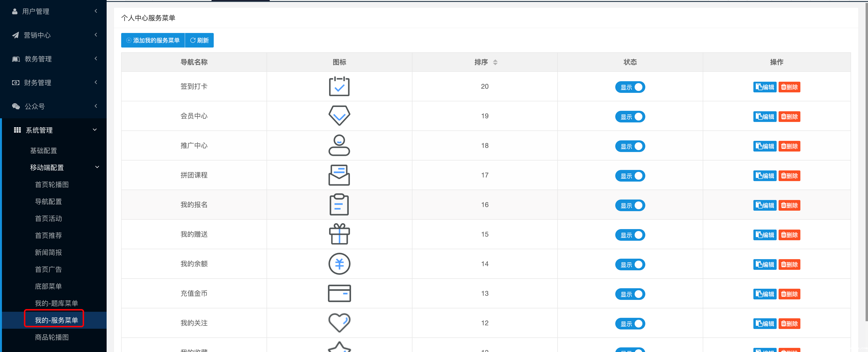
Task: Sort the table by 排序 column arrows
Action: pyautogui.click(x=495, y=62)
